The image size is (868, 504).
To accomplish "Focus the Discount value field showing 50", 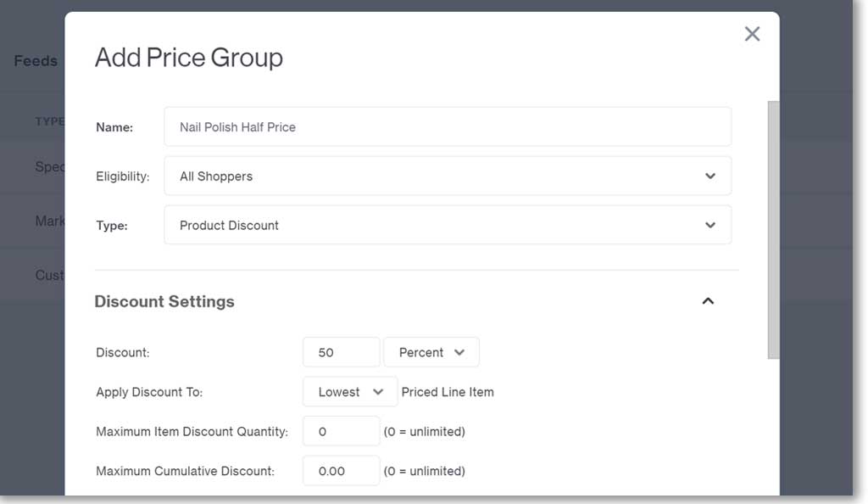I will (x=341, y=352).
